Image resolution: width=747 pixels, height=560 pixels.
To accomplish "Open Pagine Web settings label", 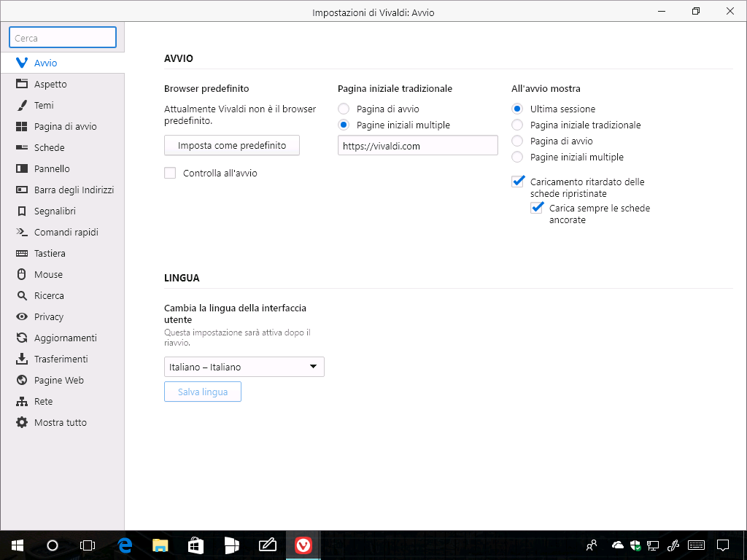I will 59,380.
